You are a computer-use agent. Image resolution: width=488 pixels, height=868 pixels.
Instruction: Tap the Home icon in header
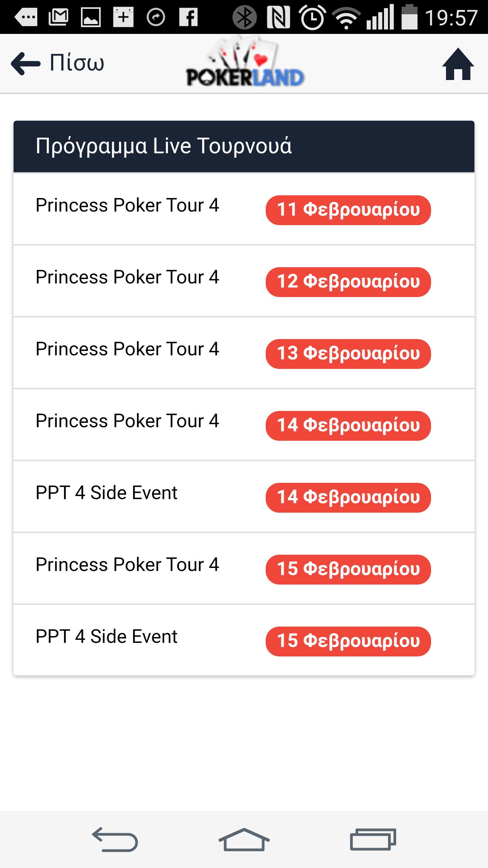458,64
